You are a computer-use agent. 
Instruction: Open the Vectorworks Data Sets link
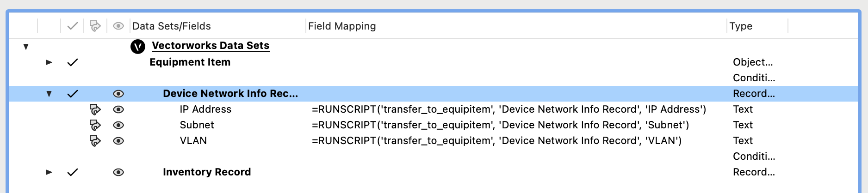click(x=211, y=46)
